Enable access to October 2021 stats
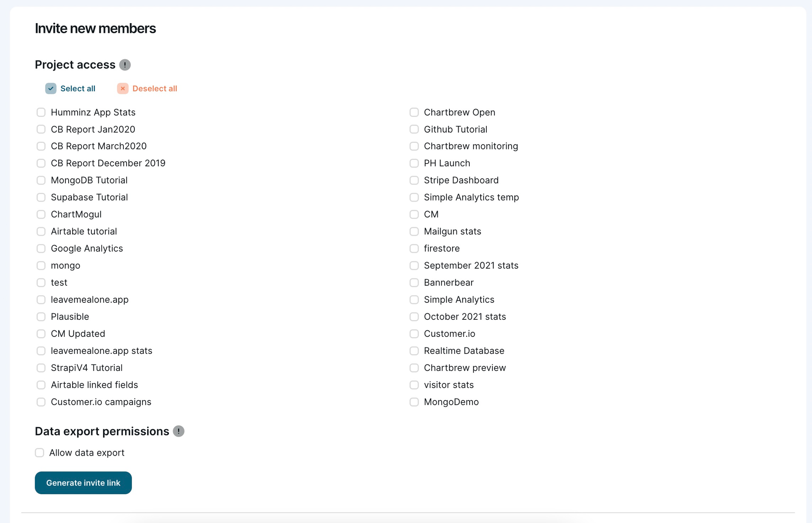 coord(414,316)
